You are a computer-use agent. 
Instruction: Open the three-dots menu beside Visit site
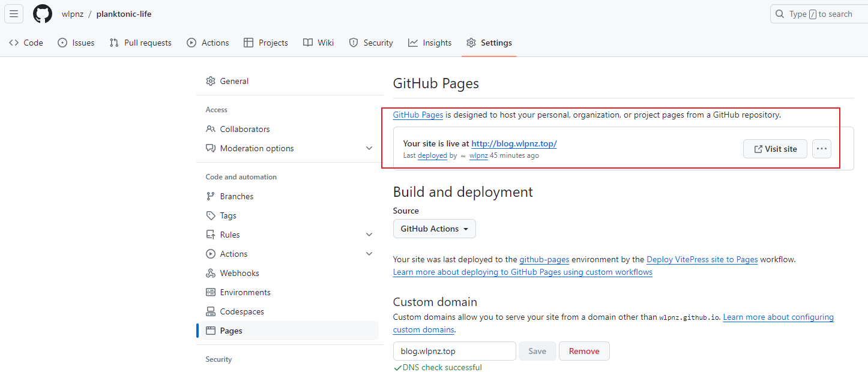pos(822,149)
